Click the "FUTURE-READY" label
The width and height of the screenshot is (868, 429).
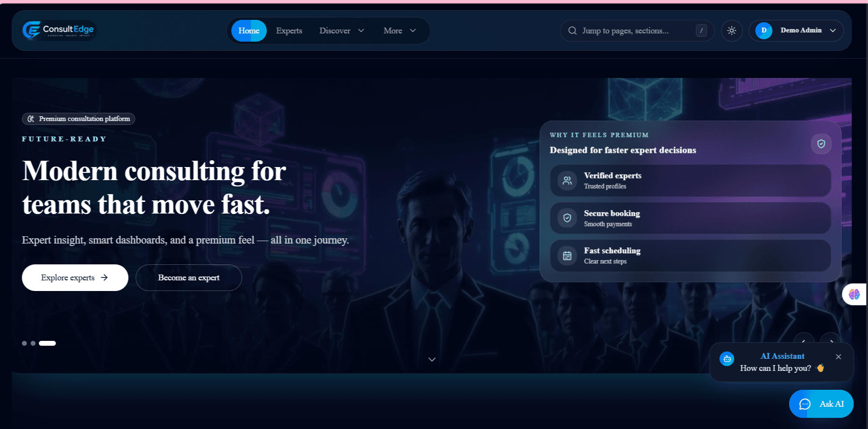[x=64, y=139]
